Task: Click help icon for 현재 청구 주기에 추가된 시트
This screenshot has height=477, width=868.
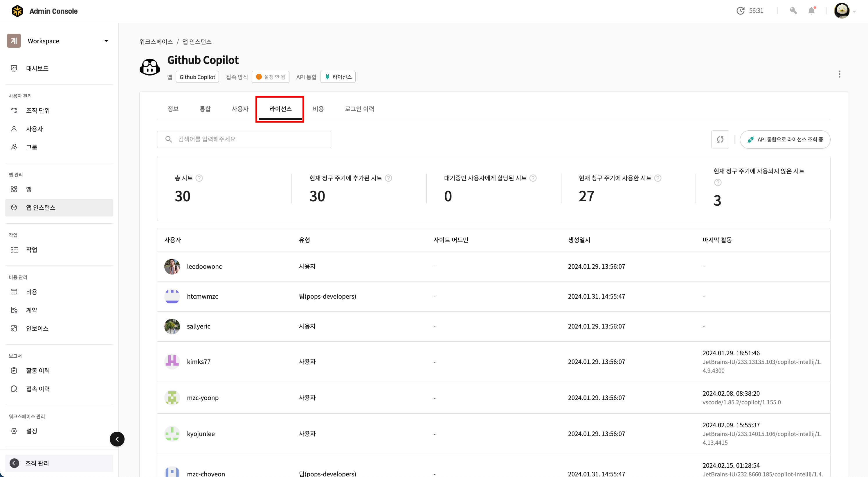Action: (388, 178)
